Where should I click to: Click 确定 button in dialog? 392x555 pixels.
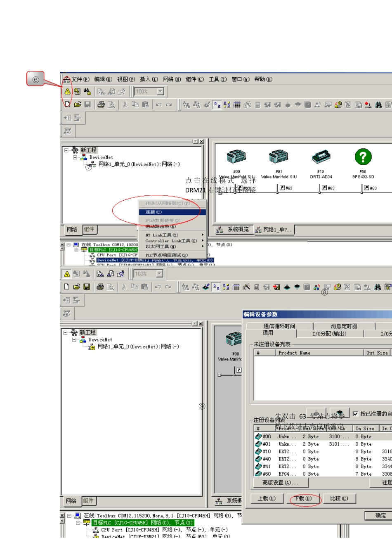click(x=380, y=516)
